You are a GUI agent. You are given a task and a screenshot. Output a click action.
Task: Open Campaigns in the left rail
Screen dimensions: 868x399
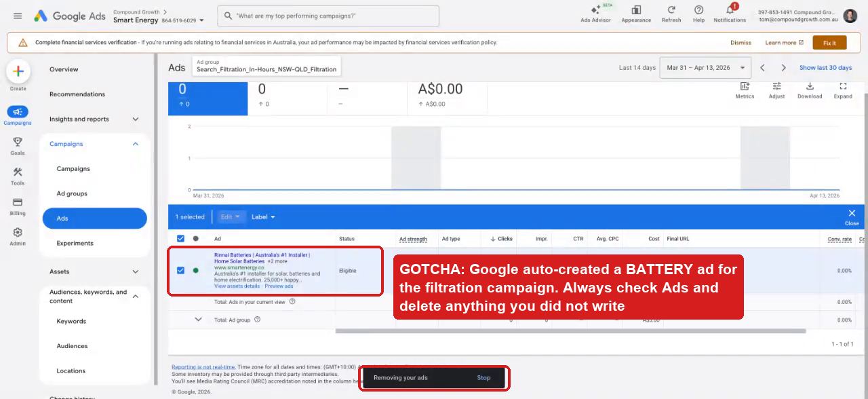pos(18,115)
